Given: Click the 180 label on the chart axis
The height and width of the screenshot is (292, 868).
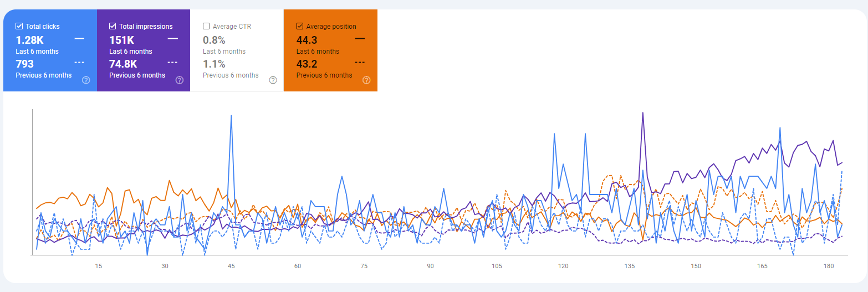Looking at the screenshot, I should coord(829,267).
